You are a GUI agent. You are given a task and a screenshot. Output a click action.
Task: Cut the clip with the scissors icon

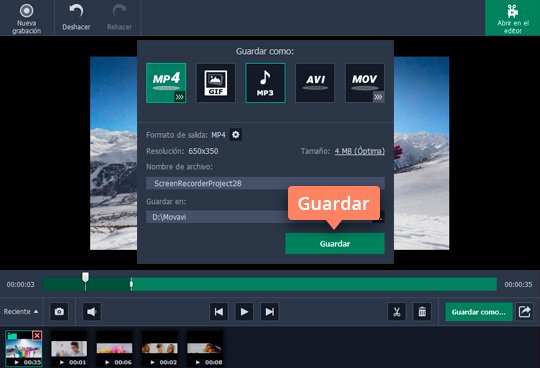396,312
